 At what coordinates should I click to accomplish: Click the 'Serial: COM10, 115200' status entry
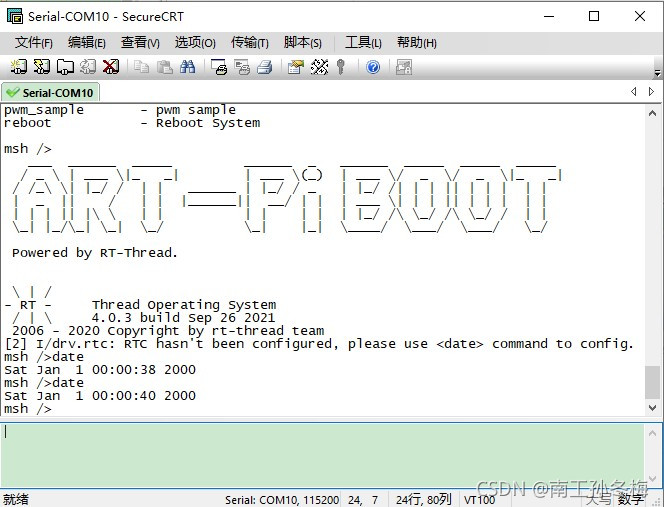click(282, 500)
